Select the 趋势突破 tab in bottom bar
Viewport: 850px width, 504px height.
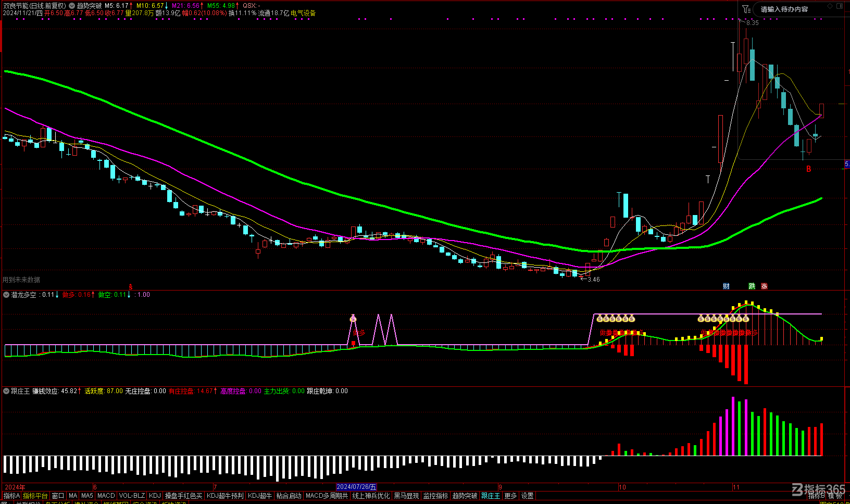(465, 496)
